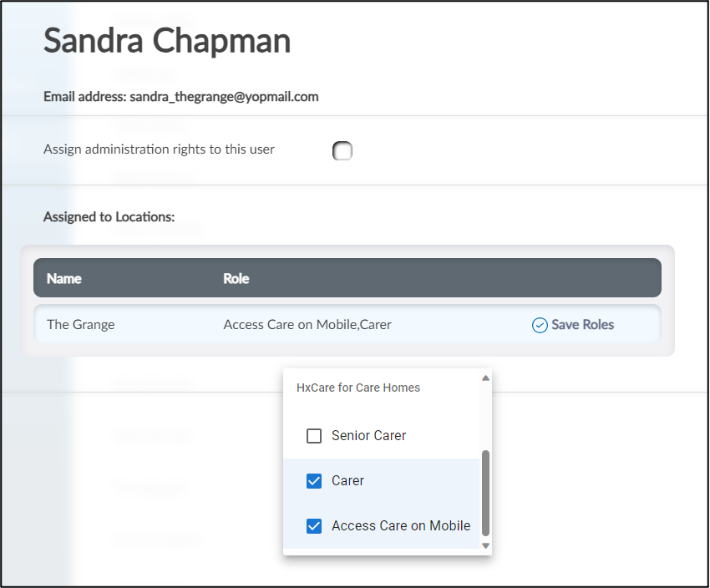The image size is (710, 588).
Task: Click the sandra_thegrange@yopmail.com email address
Action: (x=224, y=97)
